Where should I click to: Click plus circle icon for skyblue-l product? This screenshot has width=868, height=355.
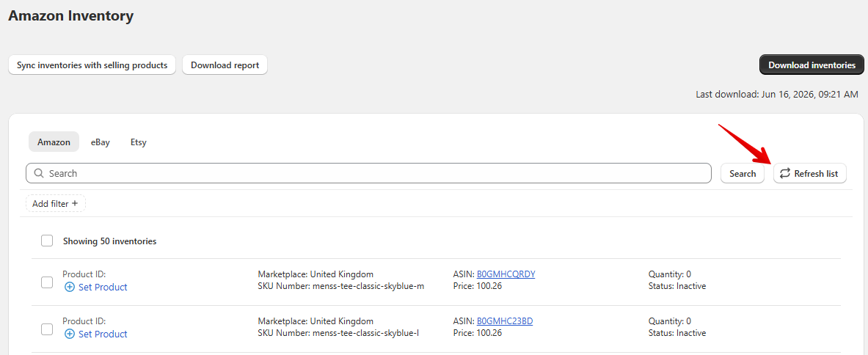pos(70,334)
